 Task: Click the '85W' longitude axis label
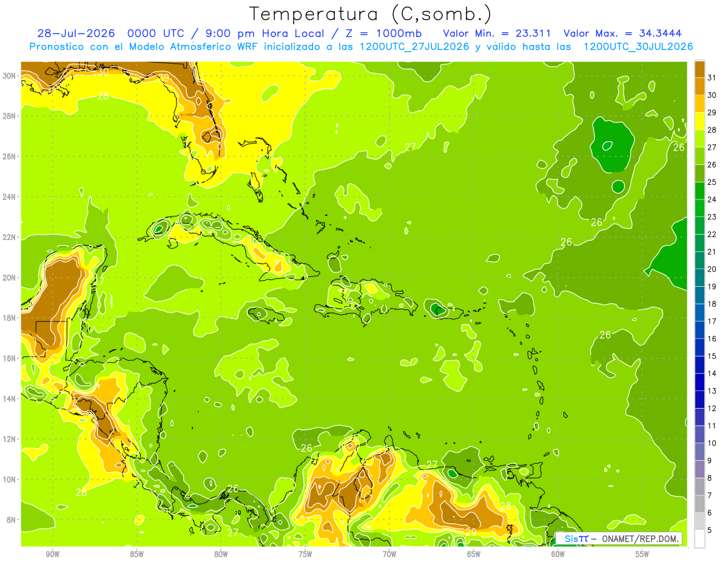coord(137,554)
